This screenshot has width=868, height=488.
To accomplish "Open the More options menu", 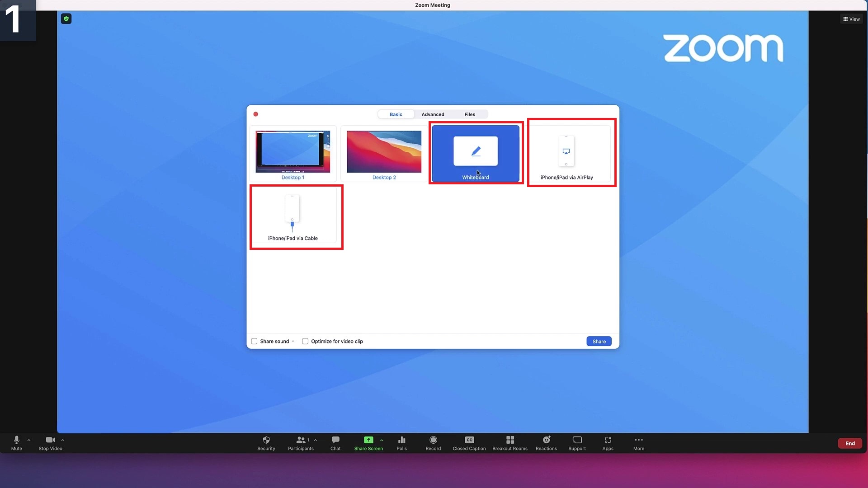I will point(639,443).
